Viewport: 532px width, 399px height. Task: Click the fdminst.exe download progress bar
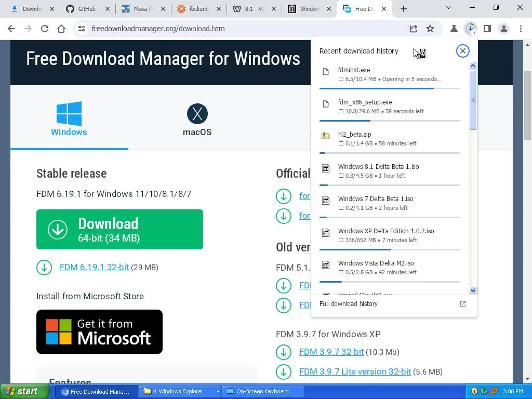pos(390,88)
